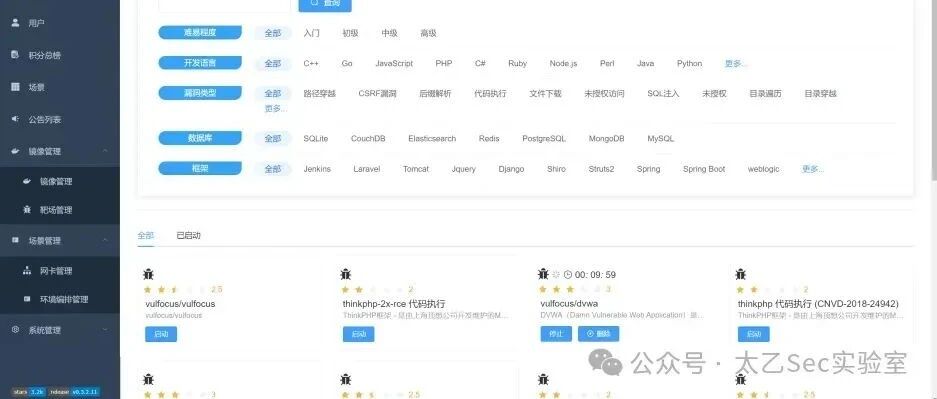This screenshot has width=937, height=399.
Task: Click the search input field
Action: tap(225, 5)
